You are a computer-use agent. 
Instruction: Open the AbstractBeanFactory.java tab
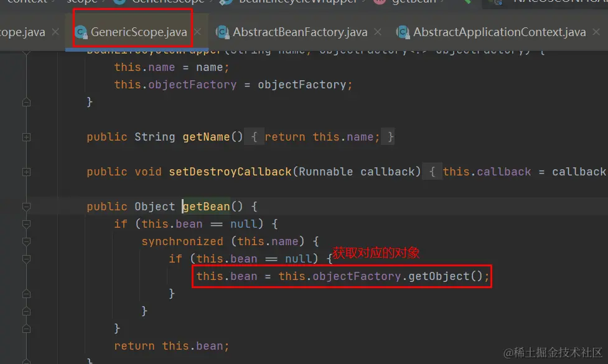tap(300, 32)
